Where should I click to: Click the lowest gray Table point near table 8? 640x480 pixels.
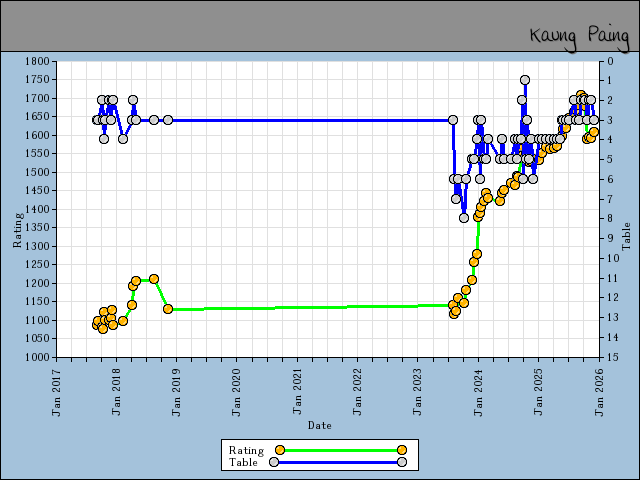click(x=464, y=217)
